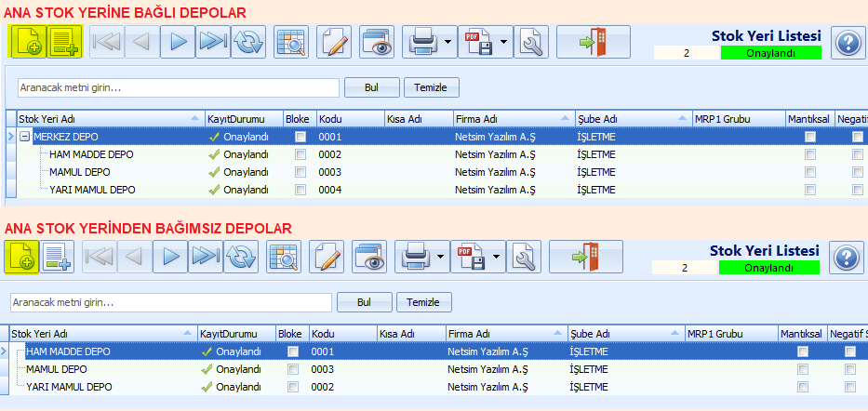The width and height of the screenshot is (868, 411).
Task: Click printer icon in upper toolbar
Action: [423, 42]
